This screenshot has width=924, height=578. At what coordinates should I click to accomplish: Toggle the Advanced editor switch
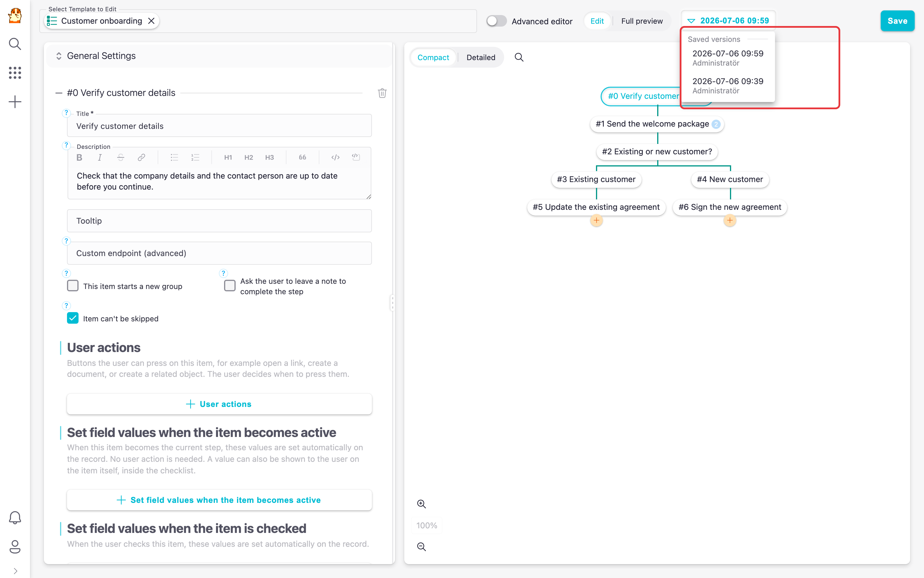click(x=496, y=21)
